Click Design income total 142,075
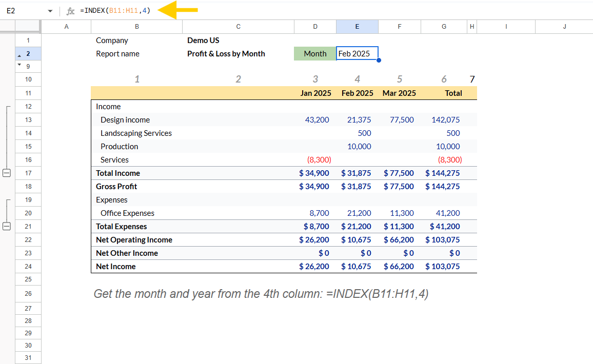The height and width of the screenshot is (364, 593). [x=445, y=120]
